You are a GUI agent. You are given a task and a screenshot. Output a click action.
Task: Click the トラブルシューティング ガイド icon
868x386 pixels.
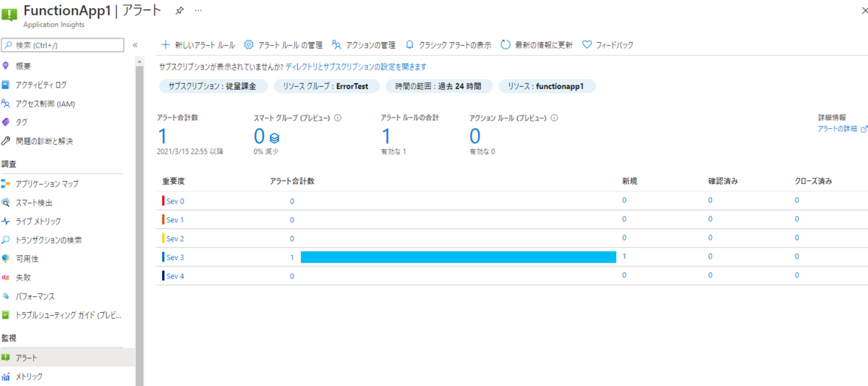coord(6,315)
